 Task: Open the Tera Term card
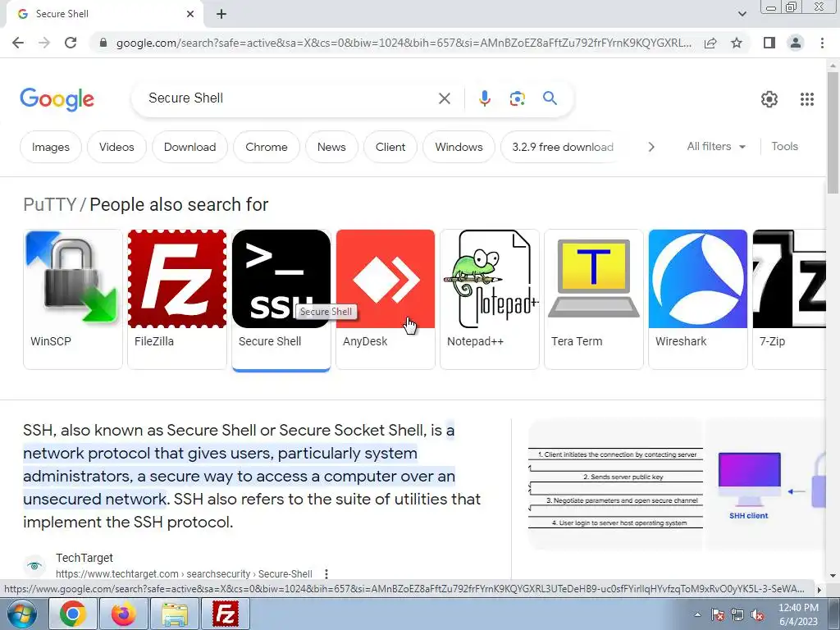[x=594, y=299]
